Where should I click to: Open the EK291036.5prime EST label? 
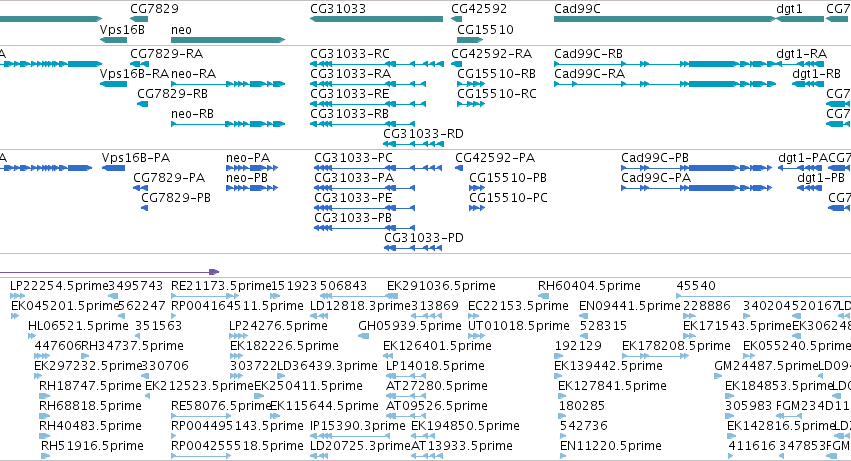441,286
